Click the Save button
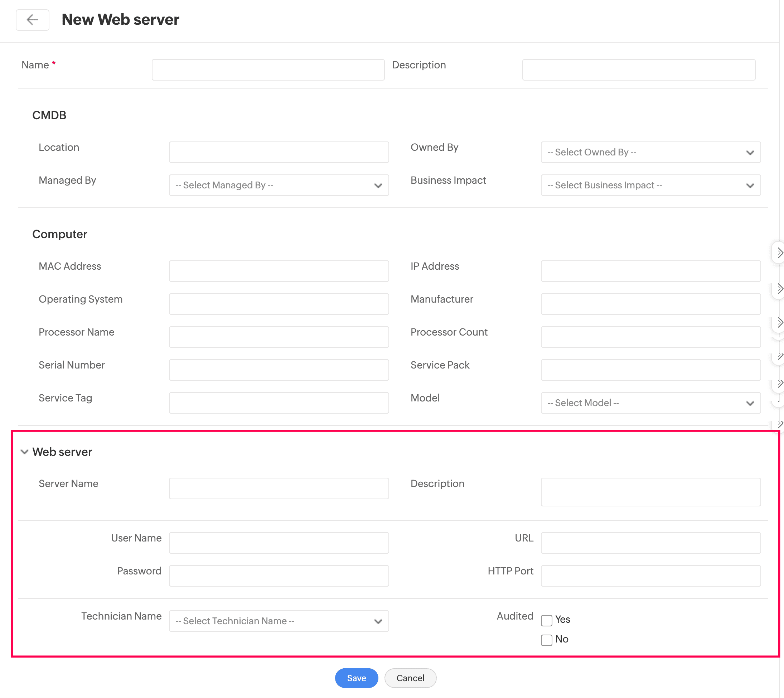 point(356,678)
